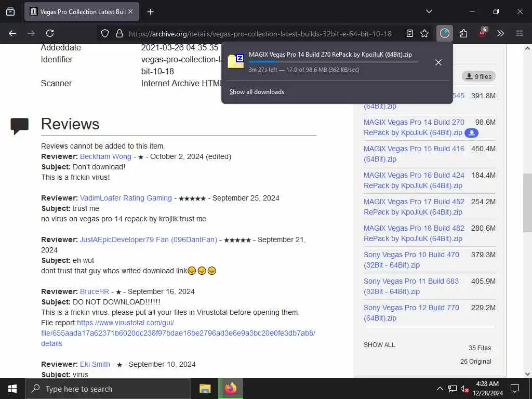Open the Firefox View icon in the tab bar
Image resolution: width=532 pixels, height=399 pixels.
pyautogui.click(x=10, y=11)
